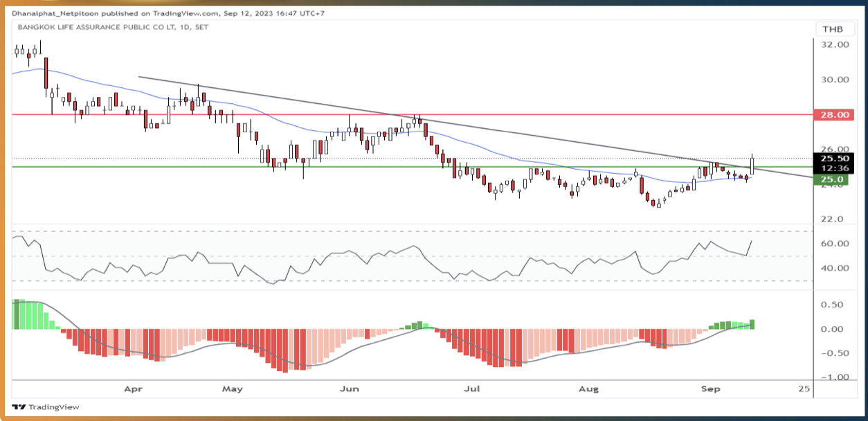The image size is (868, 421).
Task: Click the latest green MACD histogram bar
Action: pos(752,324)
